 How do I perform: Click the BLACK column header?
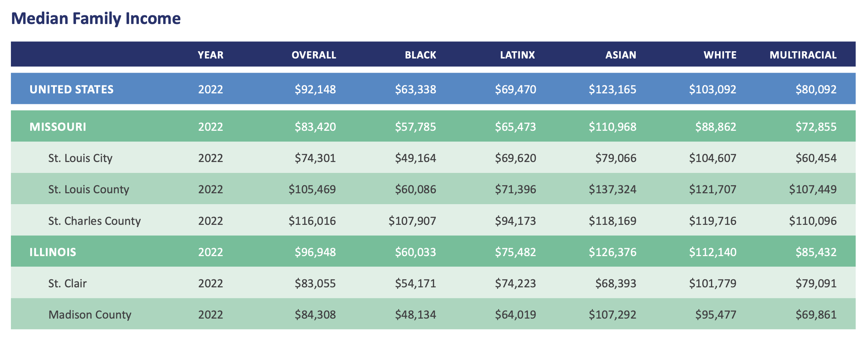[x=420, y=55]
